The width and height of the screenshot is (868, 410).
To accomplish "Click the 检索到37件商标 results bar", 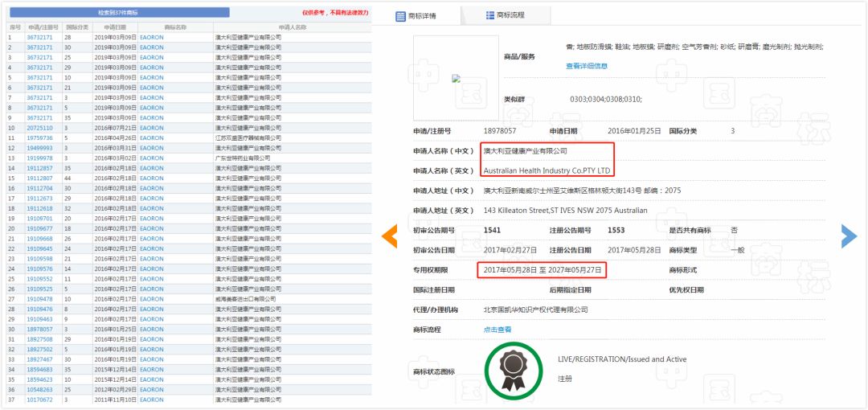I will 118,12.
